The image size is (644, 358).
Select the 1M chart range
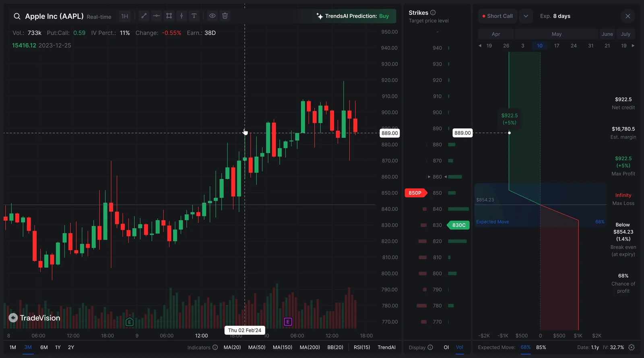click(x=13, y=347)
